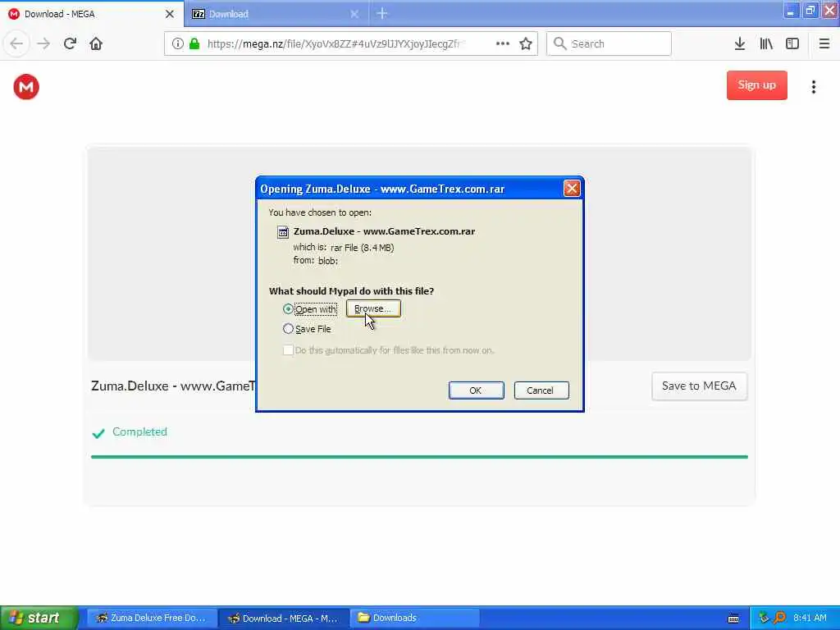
Task: Click the browser Forward arrow button
Action: coord(43,43)
